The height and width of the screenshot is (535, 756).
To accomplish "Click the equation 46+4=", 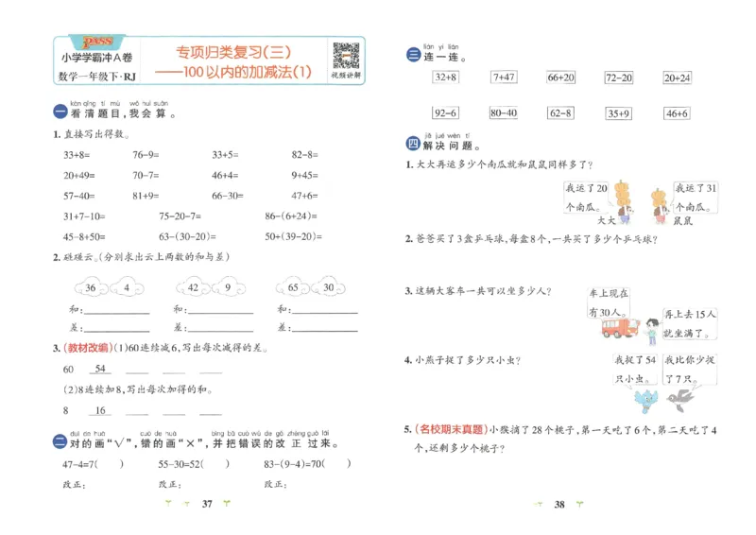I will point(225,175).
